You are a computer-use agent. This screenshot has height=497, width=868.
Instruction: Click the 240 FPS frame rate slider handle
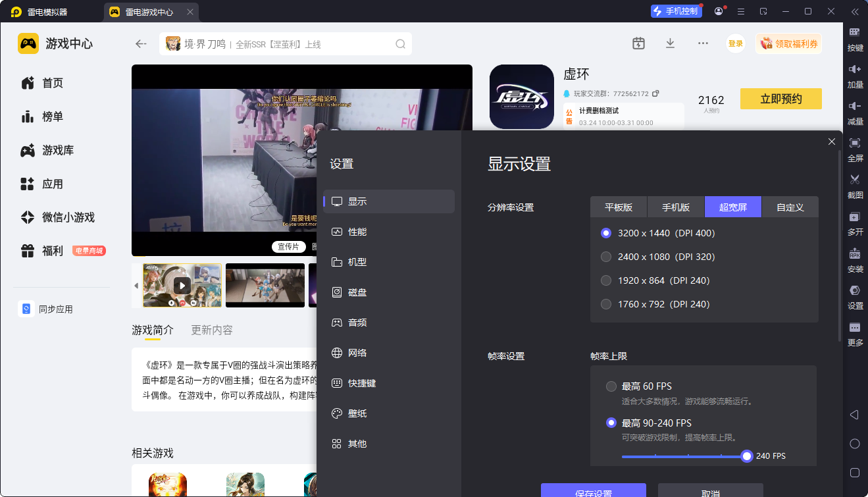pyautogui.click(x=746, y=456)
